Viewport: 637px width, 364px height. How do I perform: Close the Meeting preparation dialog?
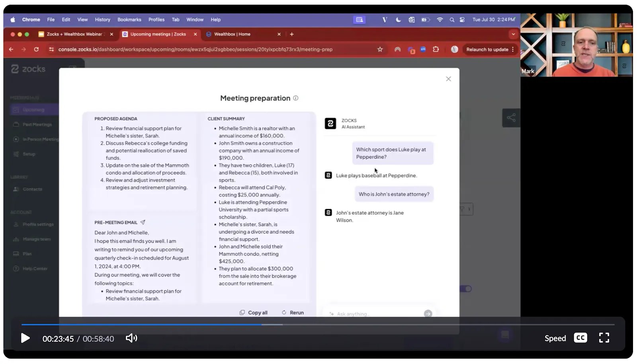(x=448, y=79)
